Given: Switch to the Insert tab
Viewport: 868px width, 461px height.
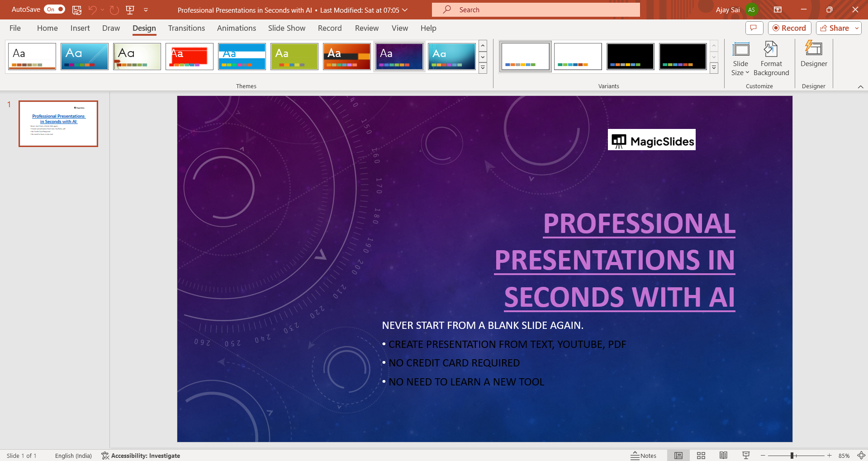Looking at the screenshot, I should (80, 28).
